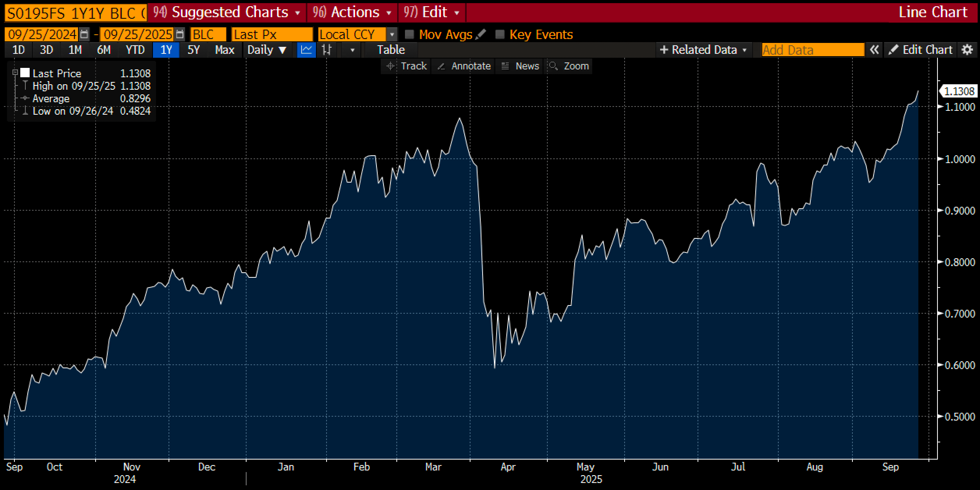Enable the Key Events checkbox
980x490 pixels.
(500, 35)
